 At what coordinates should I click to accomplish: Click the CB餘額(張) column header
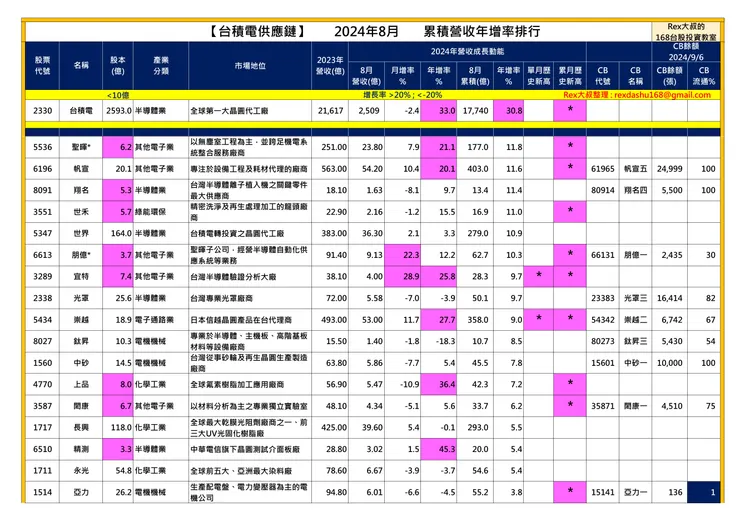click(669, 76)
